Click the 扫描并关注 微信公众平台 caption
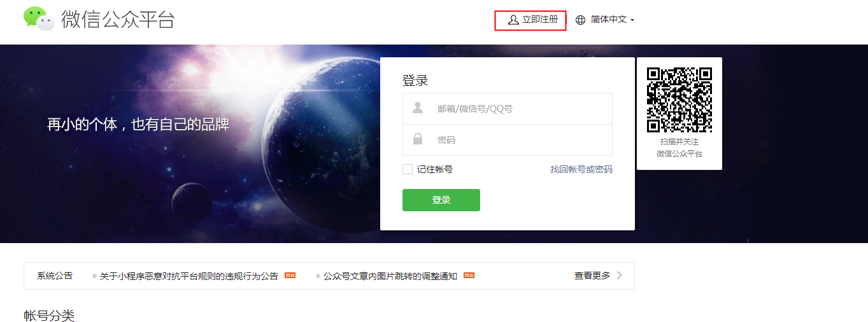Screen dimensions: 868x322 pos(679,148)
